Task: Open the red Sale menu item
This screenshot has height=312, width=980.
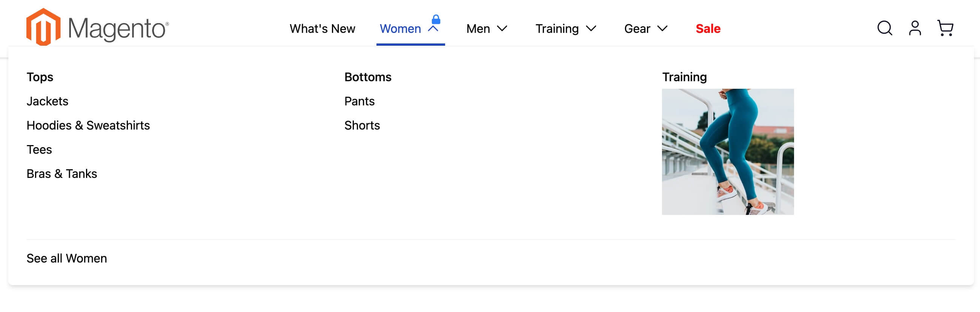Action: click(x=708, y=29)
